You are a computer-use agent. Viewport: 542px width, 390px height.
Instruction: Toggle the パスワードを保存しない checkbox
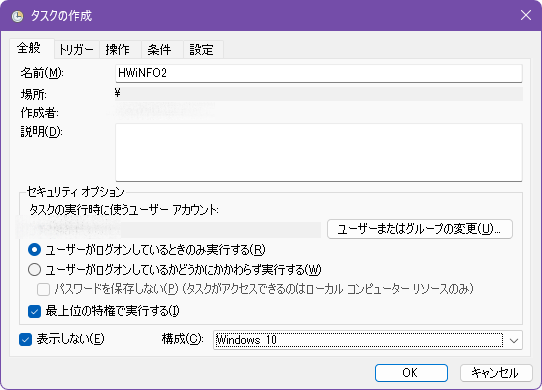click(43, 289)
